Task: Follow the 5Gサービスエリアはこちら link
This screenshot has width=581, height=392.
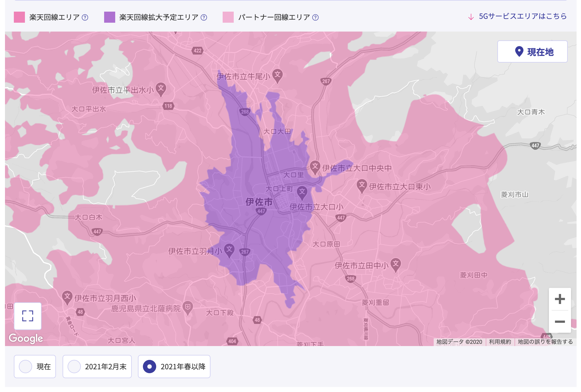Action: pyautogui.click(x=517, y=16)
